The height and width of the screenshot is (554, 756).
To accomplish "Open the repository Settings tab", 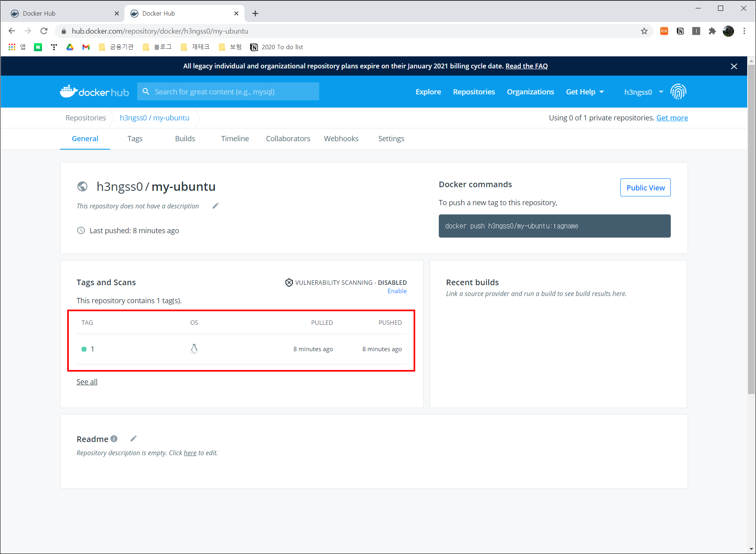I will coord(391,139).
